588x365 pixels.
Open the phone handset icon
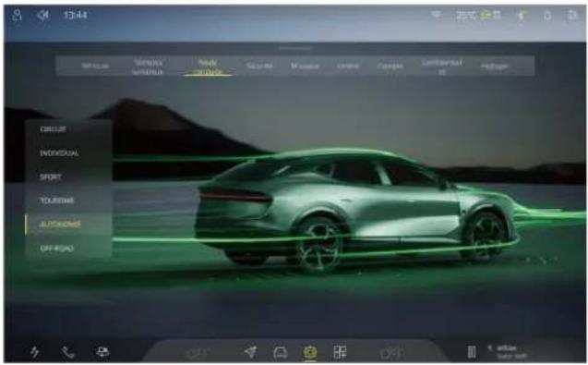(x=68, y=352)
